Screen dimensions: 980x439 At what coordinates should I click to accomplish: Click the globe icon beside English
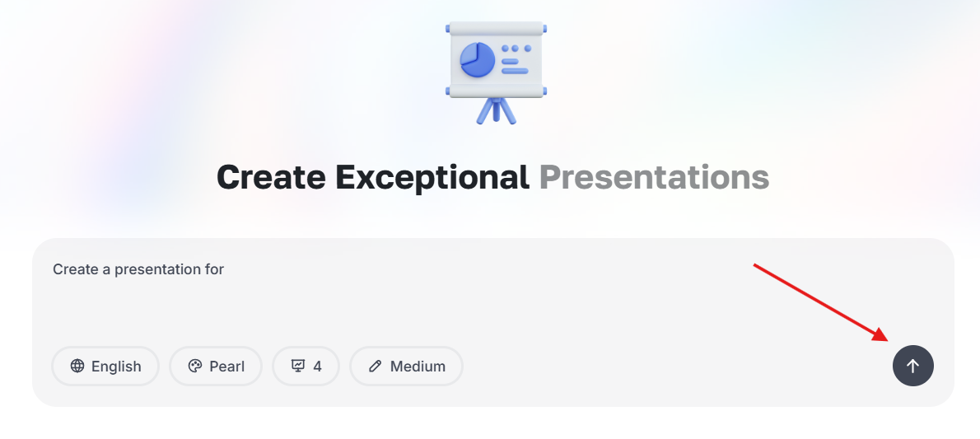coord(77,366)
